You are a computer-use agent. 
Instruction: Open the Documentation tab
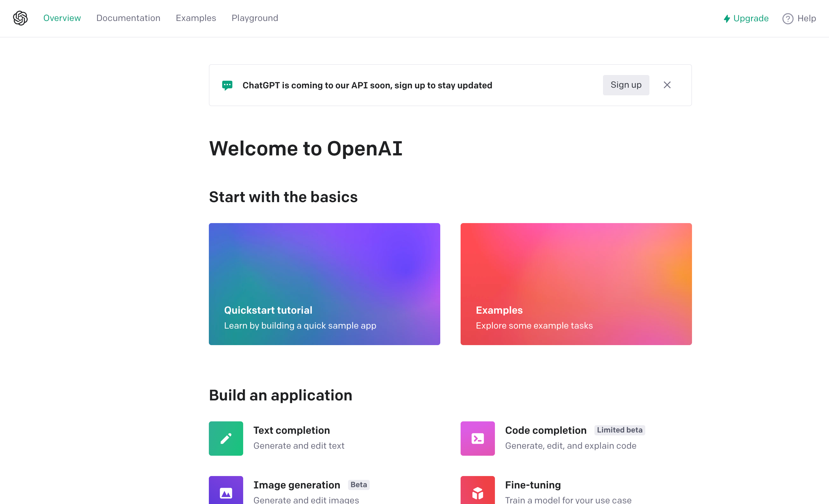tap(128, 18)
